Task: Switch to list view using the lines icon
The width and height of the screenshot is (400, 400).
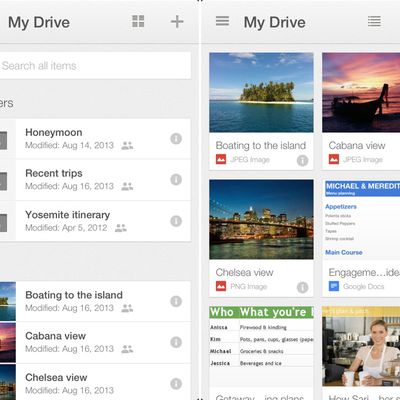Action: click(x=374, y=21)
